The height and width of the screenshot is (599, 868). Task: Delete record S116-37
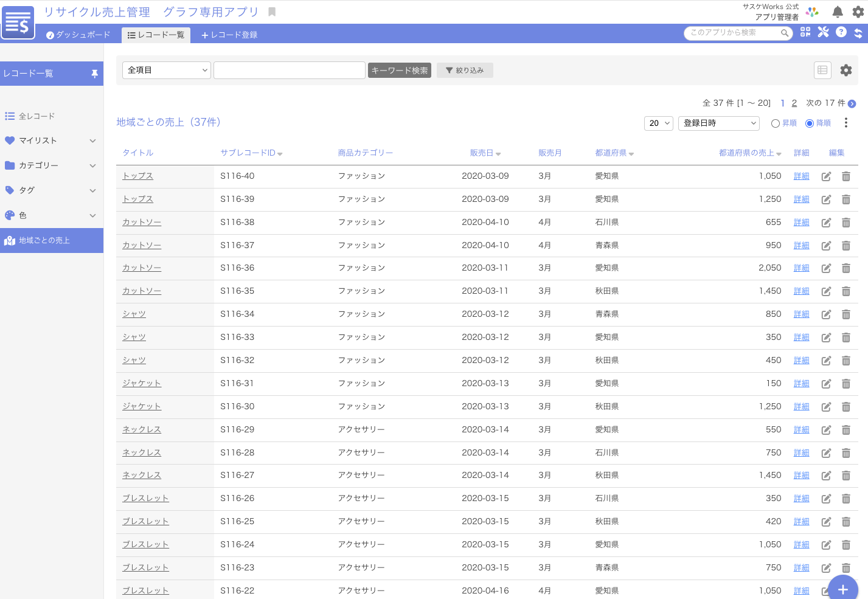click(x=846, y=246)
